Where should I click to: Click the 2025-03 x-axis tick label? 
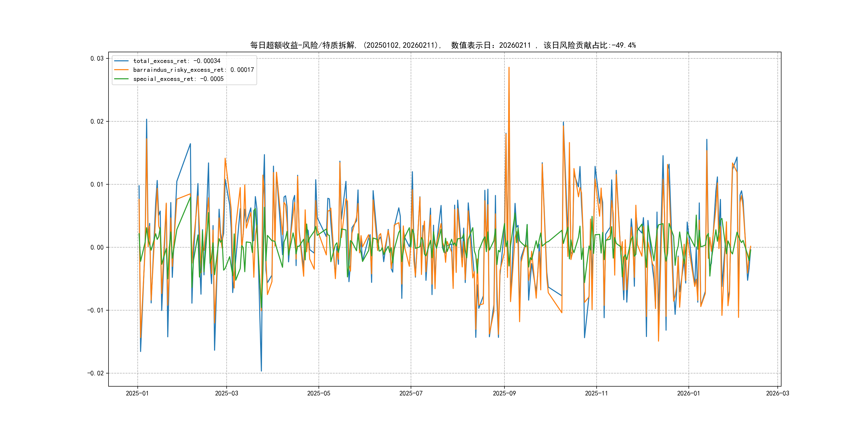point(226,393)
